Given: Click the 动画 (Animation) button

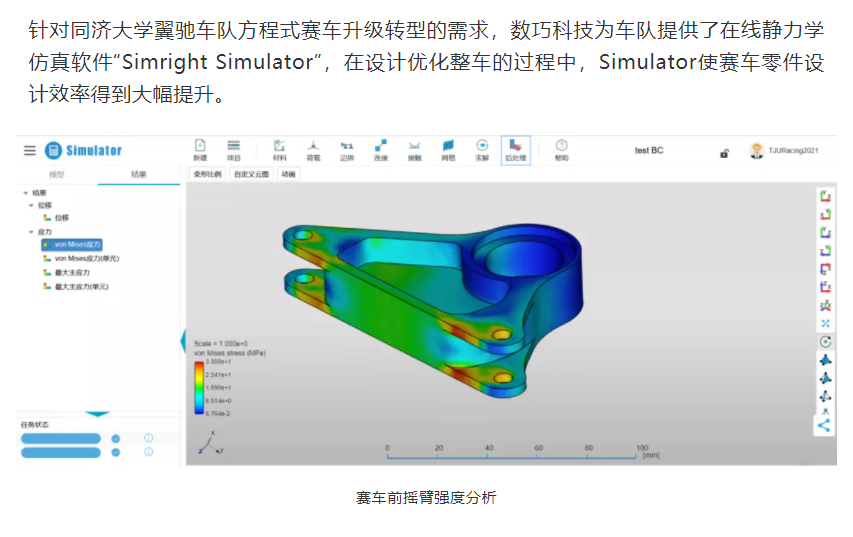Looking at the screenshot, I should 288,174.
